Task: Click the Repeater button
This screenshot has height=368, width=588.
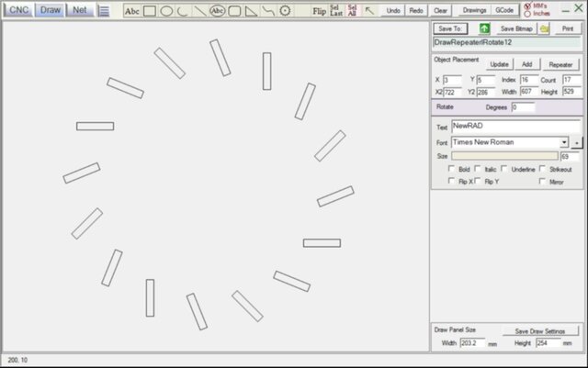Action: point(560,65)
